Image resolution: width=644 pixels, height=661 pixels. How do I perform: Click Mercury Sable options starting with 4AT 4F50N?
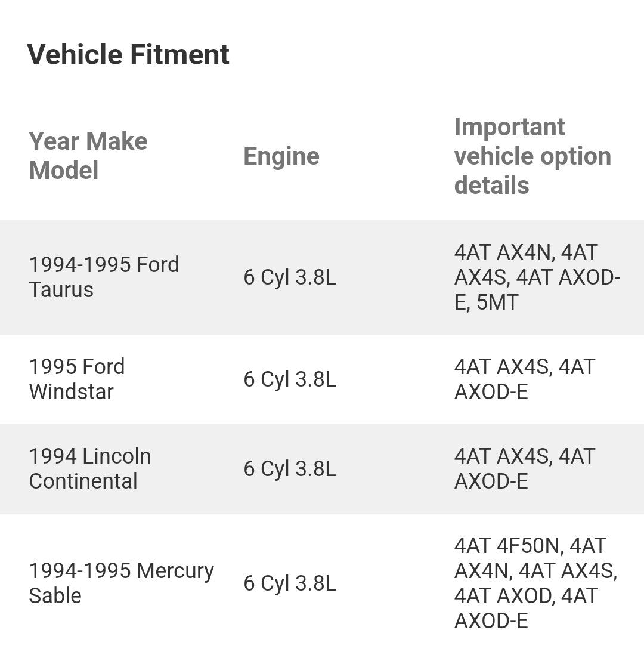pyautogui.click(x=536, y=583)
